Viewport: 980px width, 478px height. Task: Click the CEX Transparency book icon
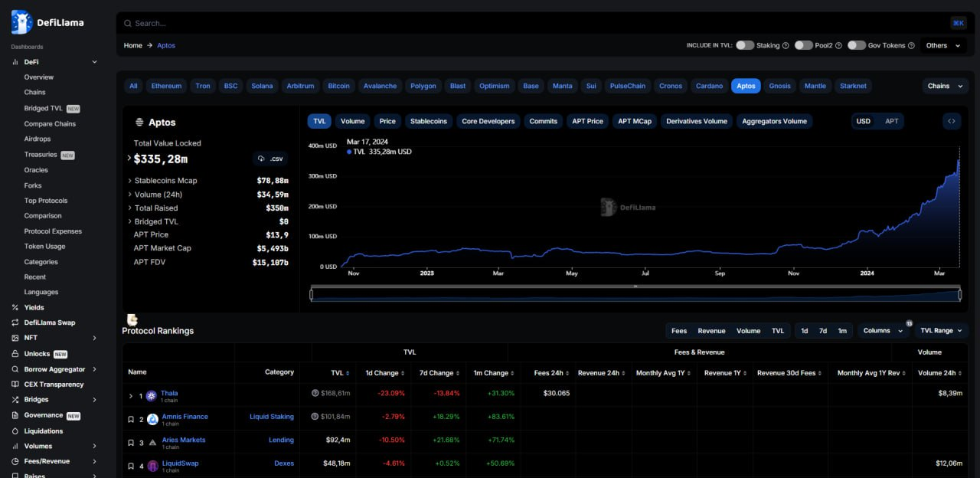tap(15, 385)
